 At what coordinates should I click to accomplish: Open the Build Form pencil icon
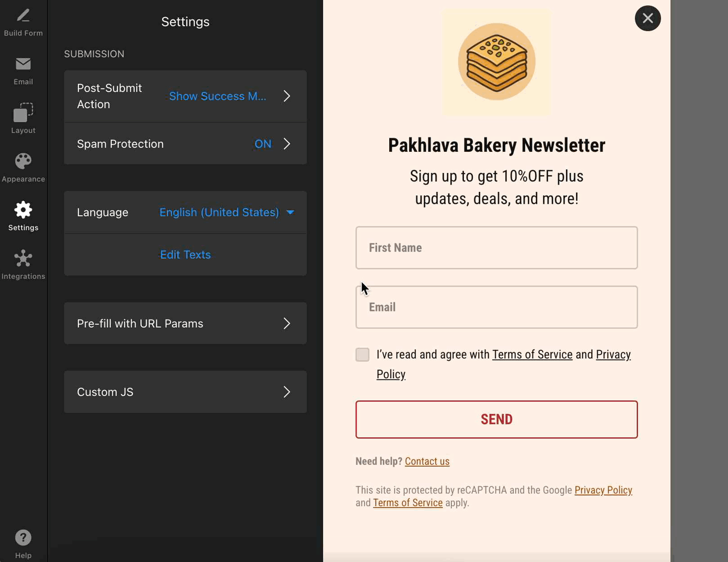pos(23,16)
